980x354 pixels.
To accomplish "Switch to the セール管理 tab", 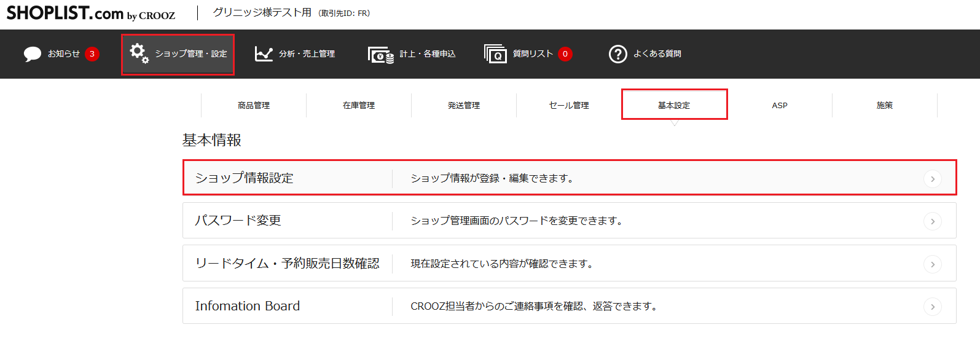I will coord(569,105).
